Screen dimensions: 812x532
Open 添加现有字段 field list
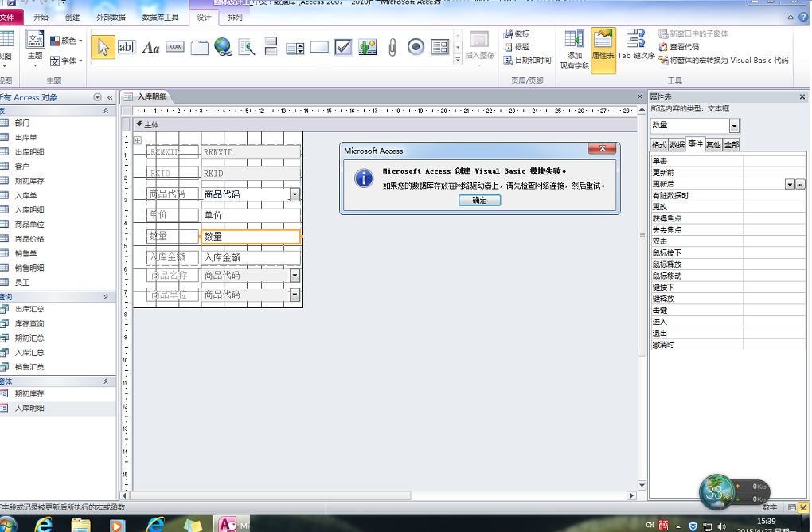574,49
